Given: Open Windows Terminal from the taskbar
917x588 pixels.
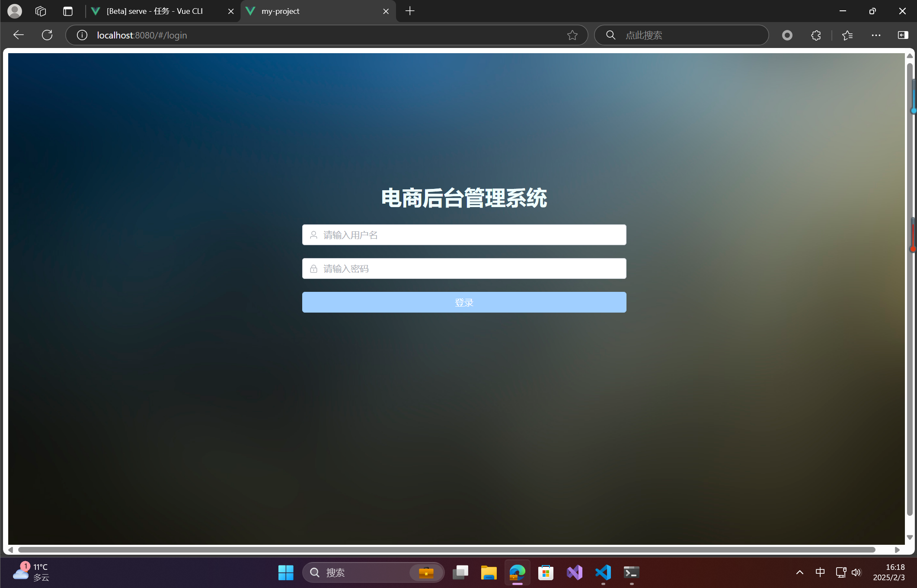Looking at the screenshot, I should coord(631,572).
